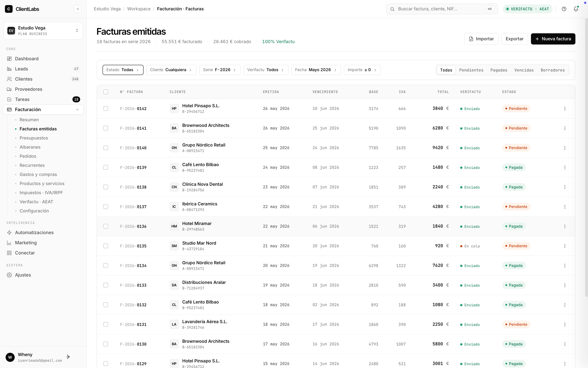Switch to the Pagadas tab
Screen dimensions: 588x368
click(x=499, y=70)
